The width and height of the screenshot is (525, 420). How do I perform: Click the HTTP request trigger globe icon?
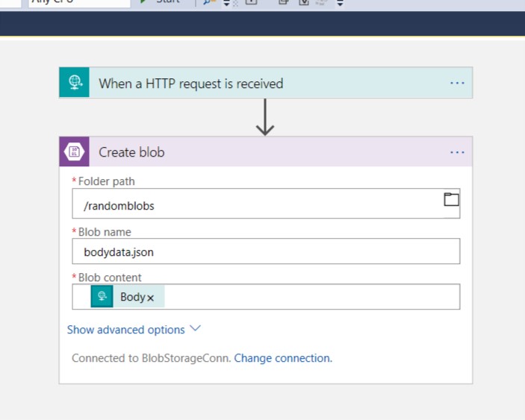[x=75, y=82]
